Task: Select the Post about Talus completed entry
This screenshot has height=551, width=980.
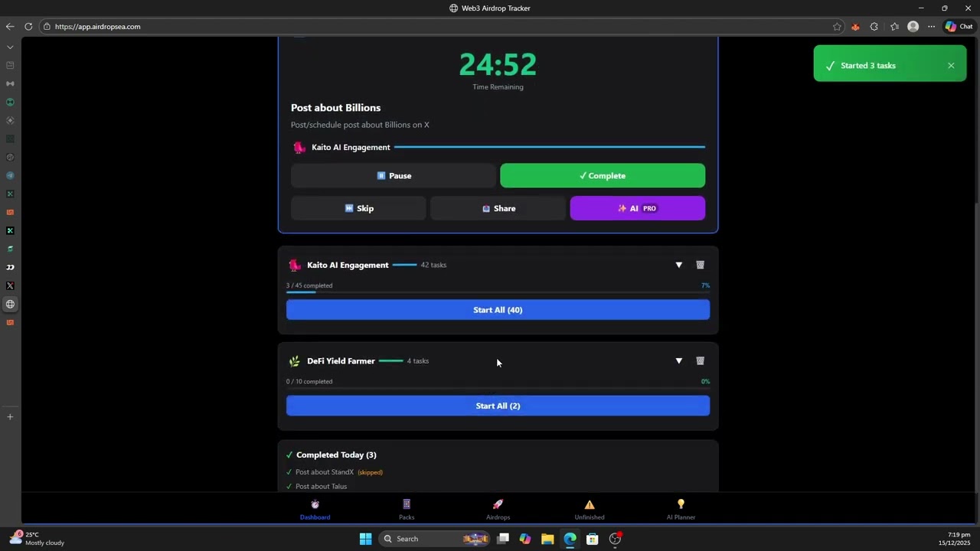Action: [x=321, y=486]
